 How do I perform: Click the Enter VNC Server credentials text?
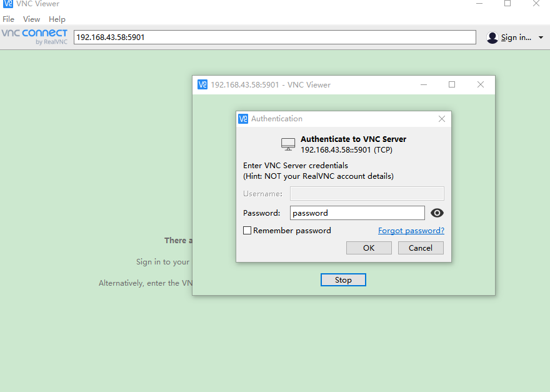[x=296, y=166]
